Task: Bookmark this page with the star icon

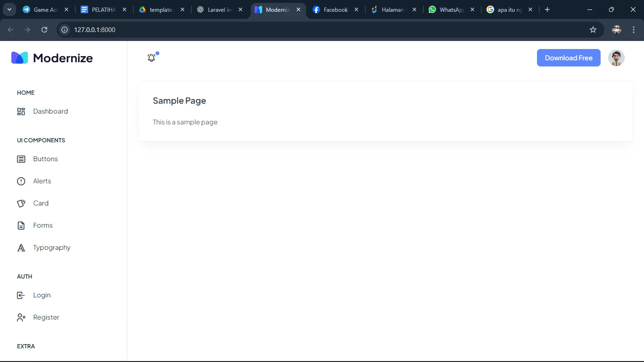Action: 593,30
